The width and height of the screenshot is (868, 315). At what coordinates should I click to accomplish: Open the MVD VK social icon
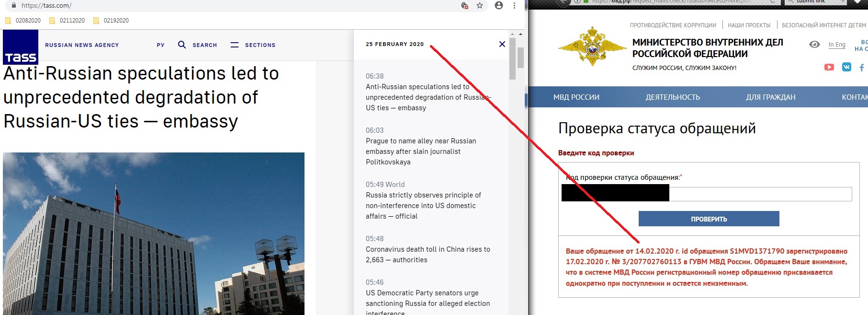point(846,67)
